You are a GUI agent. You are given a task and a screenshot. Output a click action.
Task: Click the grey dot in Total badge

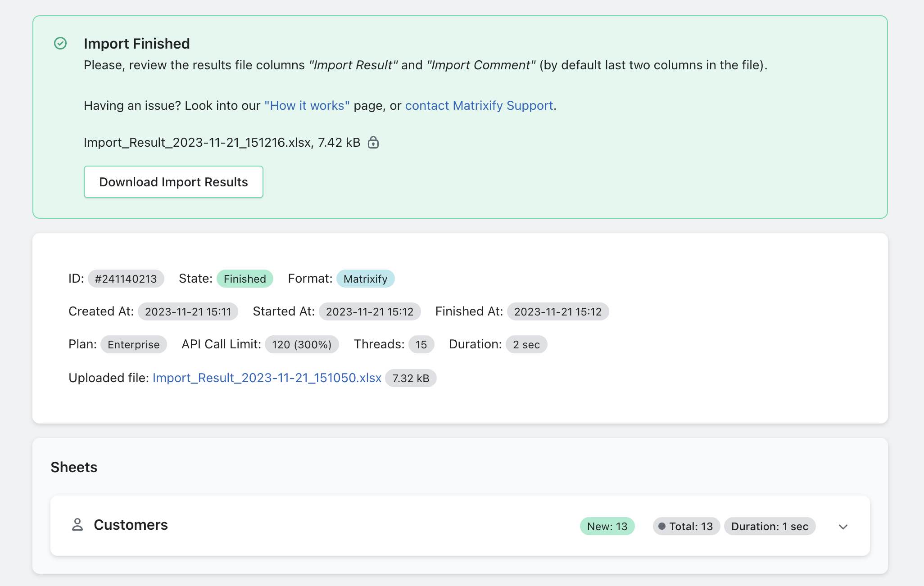click(661, 526)
